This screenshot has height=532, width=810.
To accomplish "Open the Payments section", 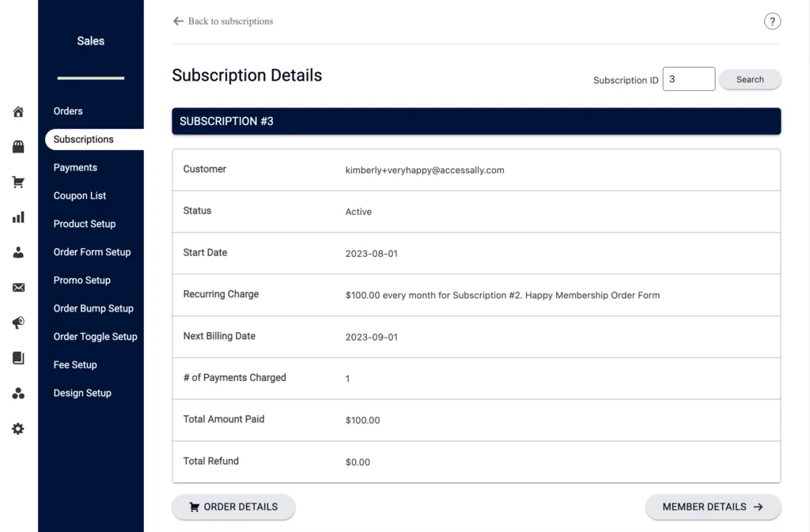I will click(x=75, y=167).
